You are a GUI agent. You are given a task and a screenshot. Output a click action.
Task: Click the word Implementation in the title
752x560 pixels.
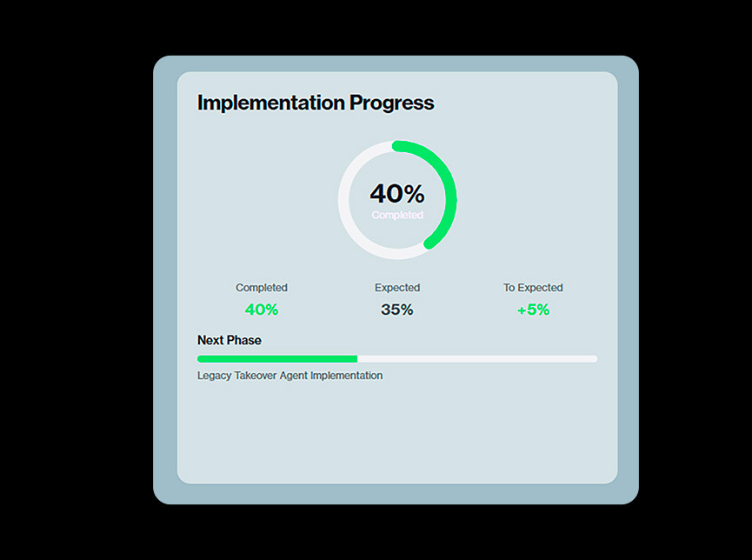[x=270, y=103]
